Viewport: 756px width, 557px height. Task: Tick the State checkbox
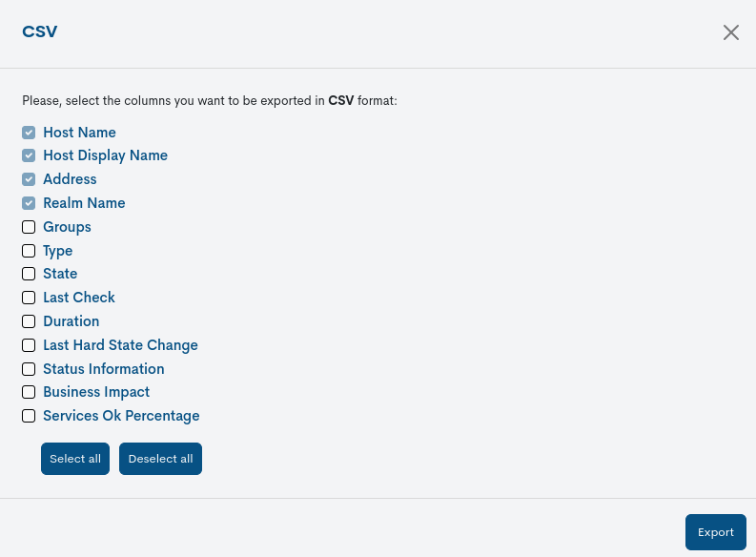29,274
